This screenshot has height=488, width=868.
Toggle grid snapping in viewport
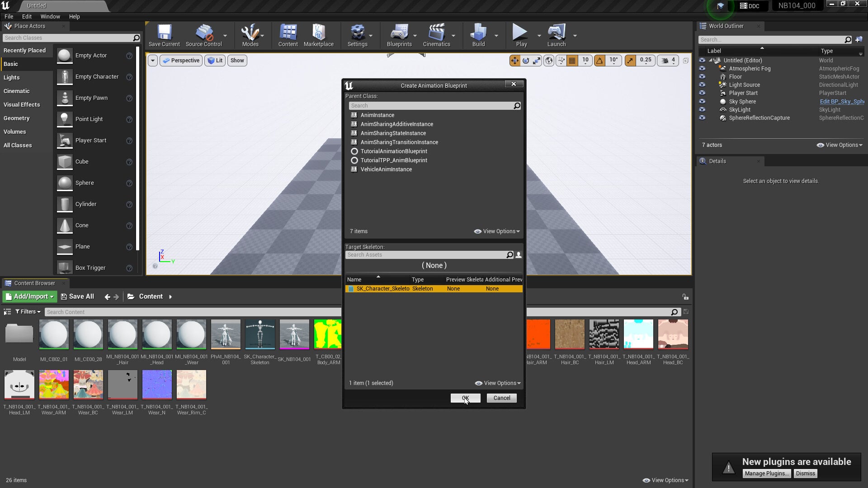tap(572, 61)
